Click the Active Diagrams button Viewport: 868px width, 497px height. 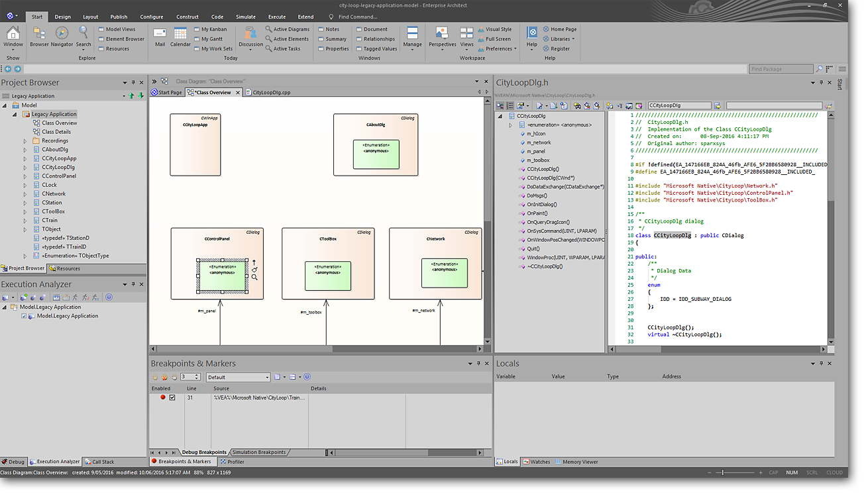(x=291, y=29)
